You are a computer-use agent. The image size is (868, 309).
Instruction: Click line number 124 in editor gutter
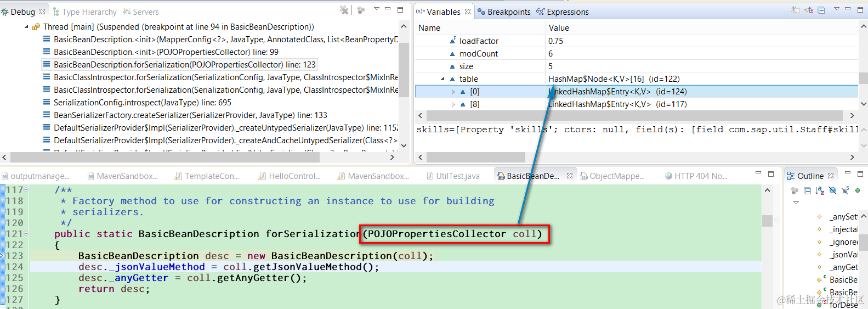click(14, 267)
